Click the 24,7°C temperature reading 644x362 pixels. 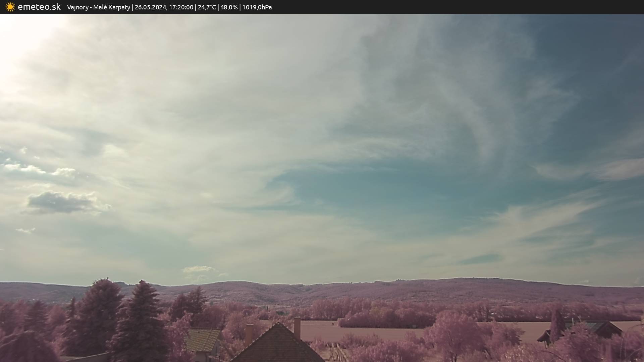(207, 7)
